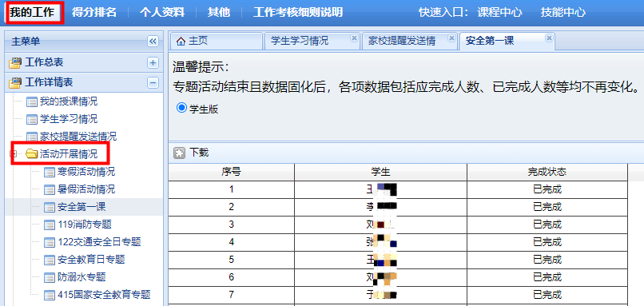Click the list icon beside 家校提醒发送情况

point(32,137)
